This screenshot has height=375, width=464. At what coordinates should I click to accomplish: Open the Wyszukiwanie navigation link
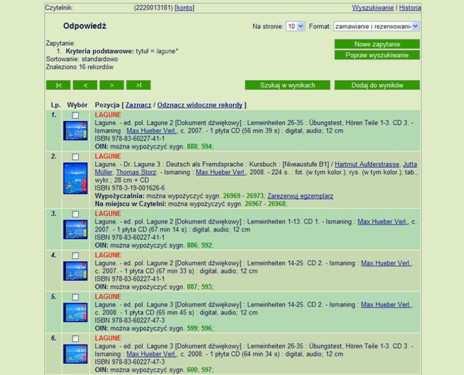373,7
